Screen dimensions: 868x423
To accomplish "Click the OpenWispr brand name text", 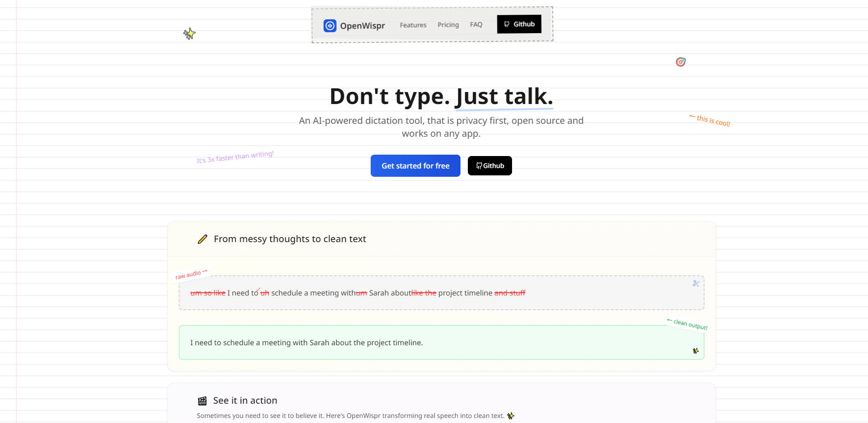I will [362, 26].
